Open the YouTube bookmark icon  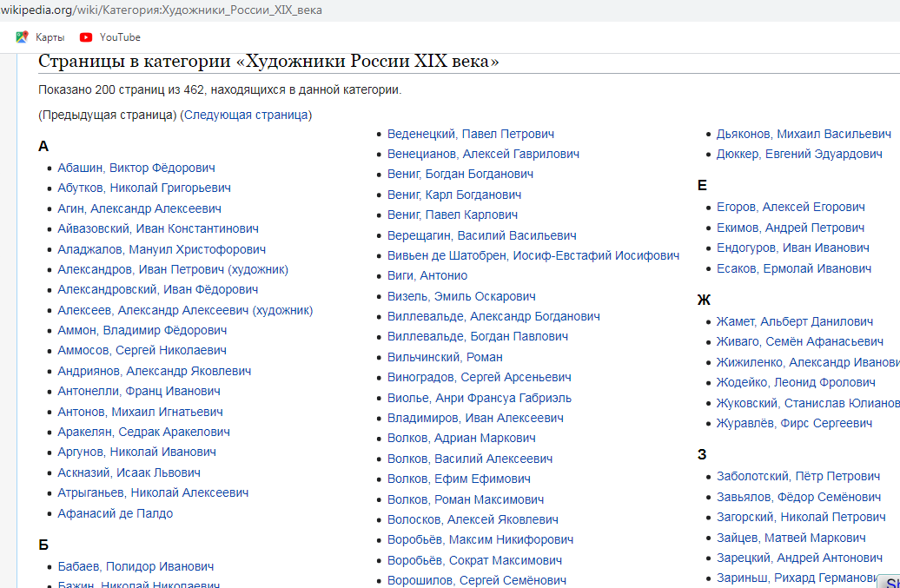click(x=86, y=37)
